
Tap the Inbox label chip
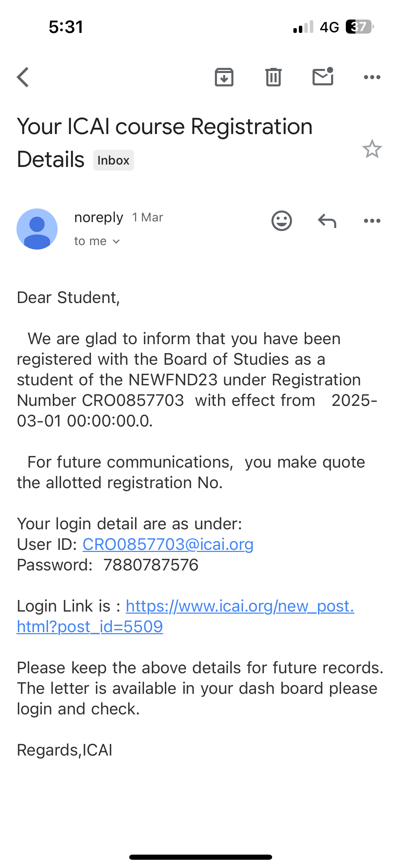point(113,160)
